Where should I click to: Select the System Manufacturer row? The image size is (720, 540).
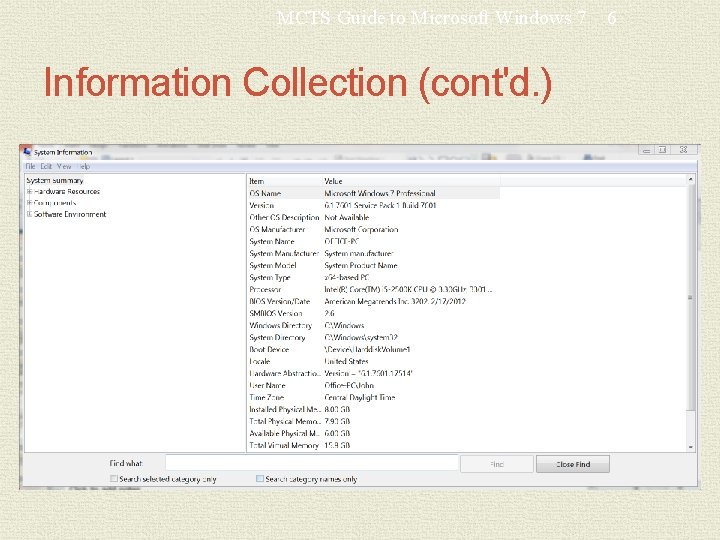point(373,253)
